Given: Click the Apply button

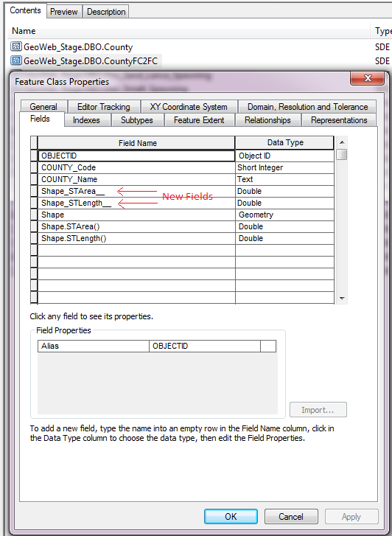Looking at the screenshot, I should (x=351, y=516).
